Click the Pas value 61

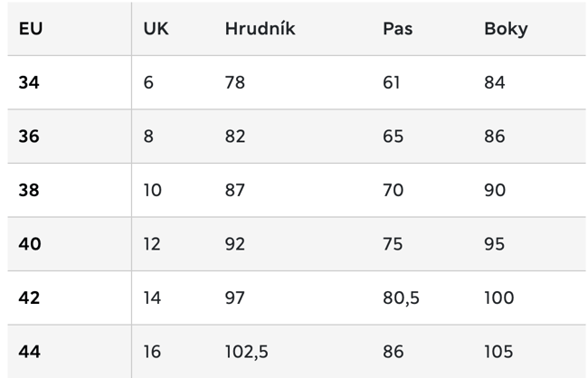click(392, 82)
